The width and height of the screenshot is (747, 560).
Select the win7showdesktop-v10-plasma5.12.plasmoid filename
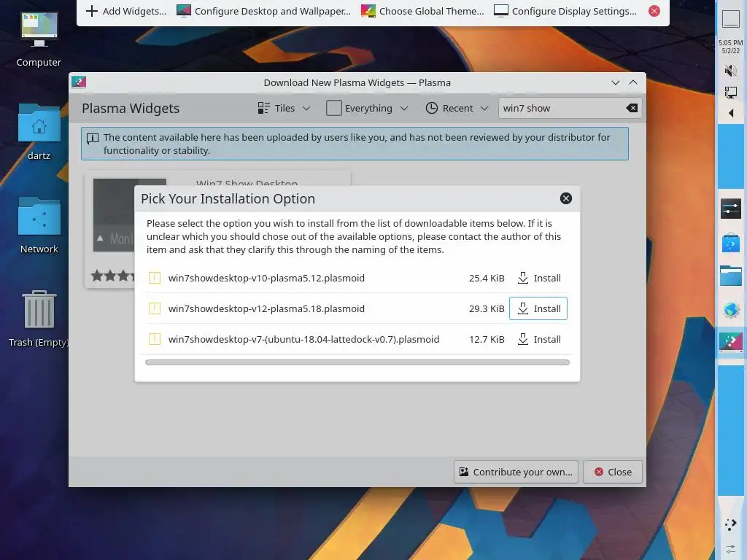point(266,278)
